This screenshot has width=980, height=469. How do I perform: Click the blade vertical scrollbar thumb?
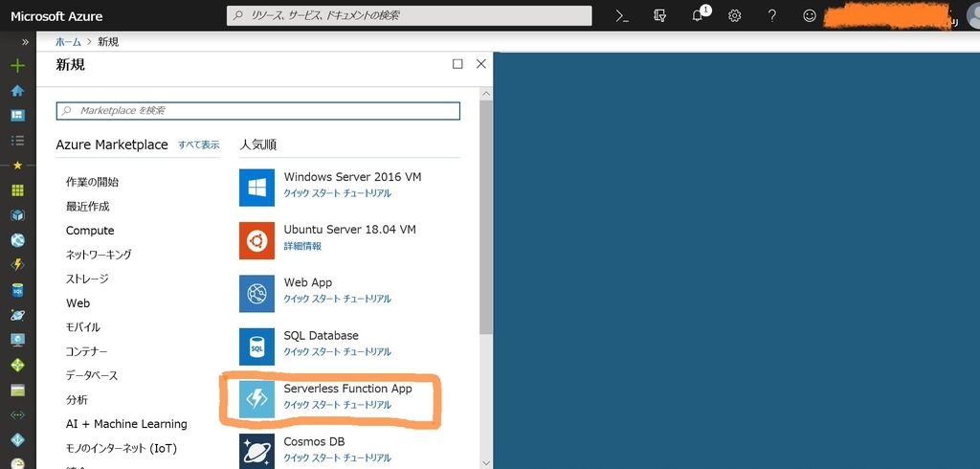tap(486, 217)
